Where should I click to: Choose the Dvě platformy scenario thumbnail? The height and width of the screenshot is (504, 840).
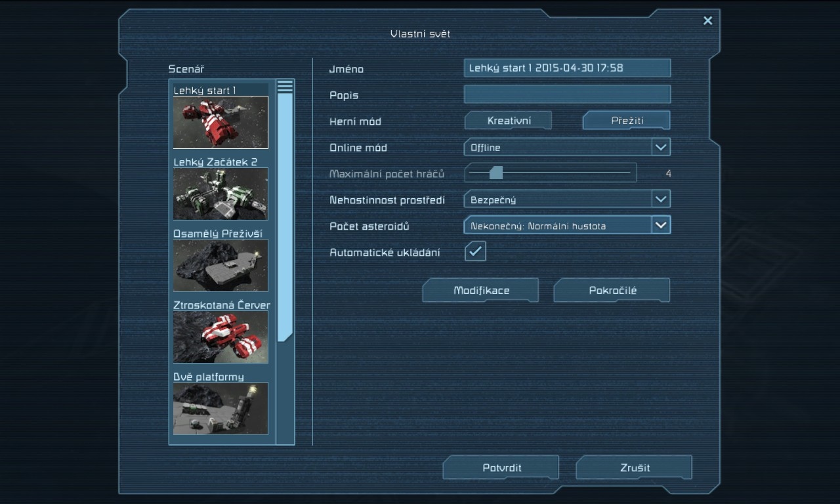click(220, 408)
